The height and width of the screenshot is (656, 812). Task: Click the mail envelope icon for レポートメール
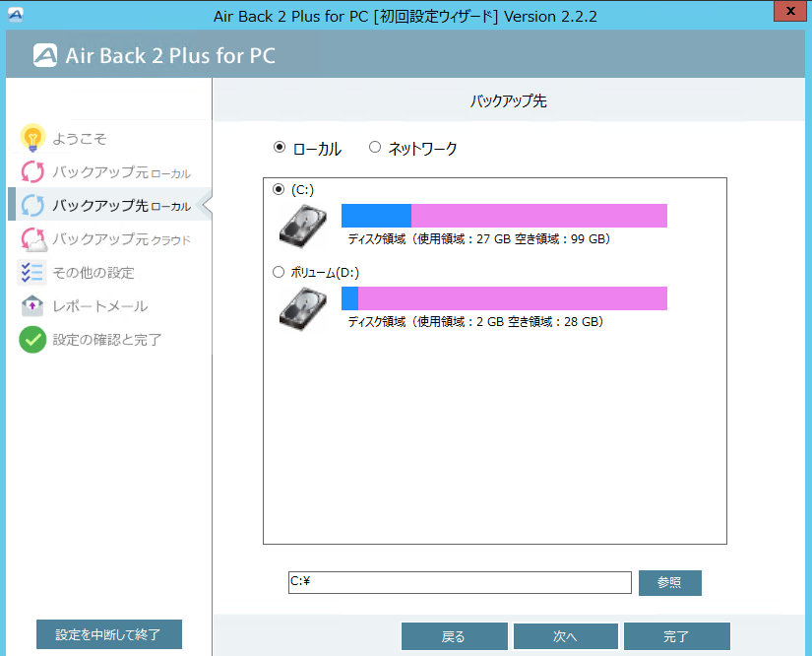[x=32, y=305]
